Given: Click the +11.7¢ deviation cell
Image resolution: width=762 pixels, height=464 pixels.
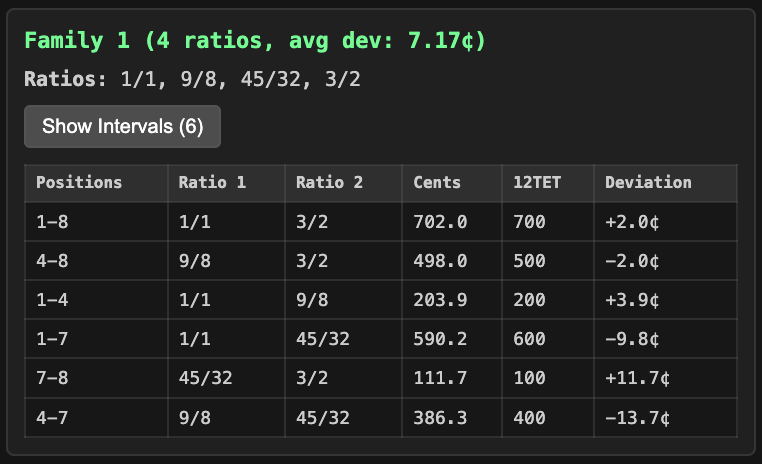Looking at the screenshot, I should (637, 378).
